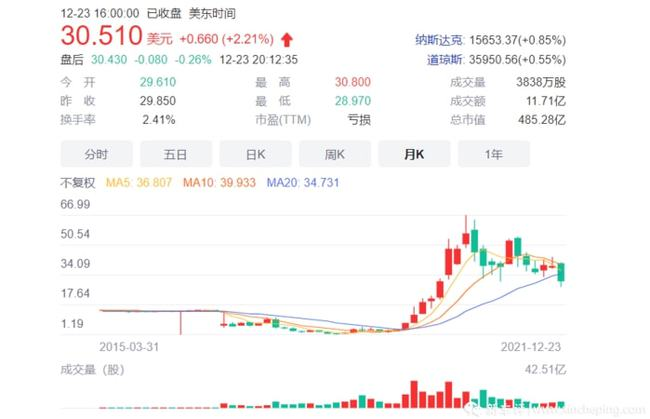The image size is (650, 419).
Task: Click the red up-arrow price indicator
Action: [x=287, y=40]
